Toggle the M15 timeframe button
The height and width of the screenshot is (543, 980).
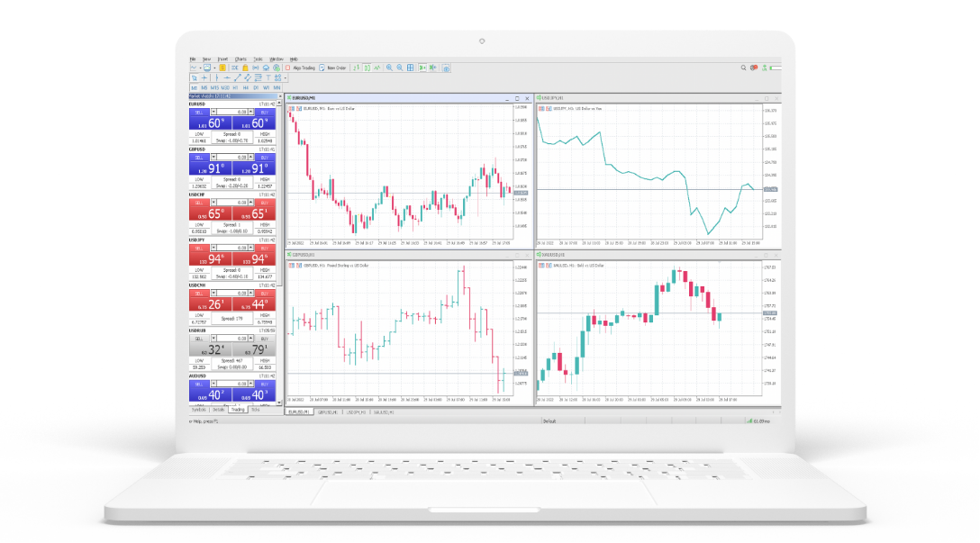click(x=214, y=87)
